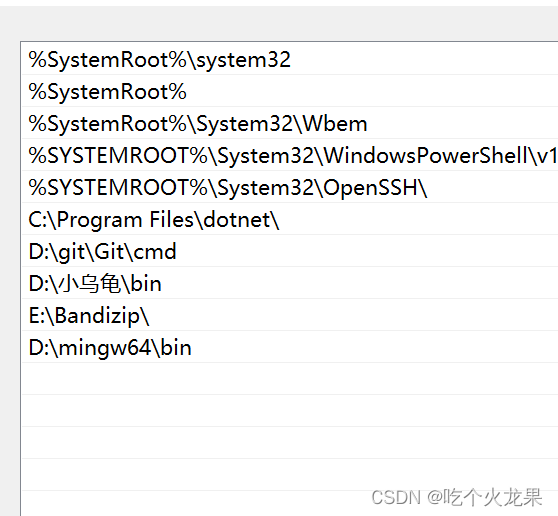
Task: Click blank space right of git cmd row
Action: pos(367,251)
